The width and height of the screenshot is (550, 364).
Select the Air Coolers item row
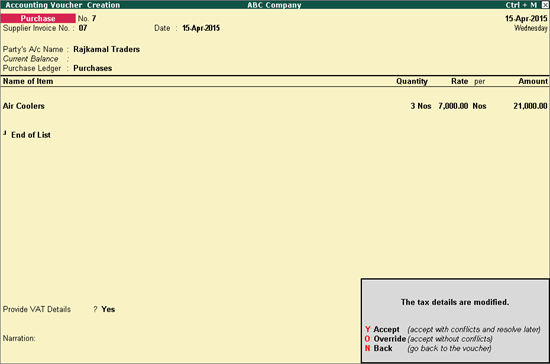(275, 106)
